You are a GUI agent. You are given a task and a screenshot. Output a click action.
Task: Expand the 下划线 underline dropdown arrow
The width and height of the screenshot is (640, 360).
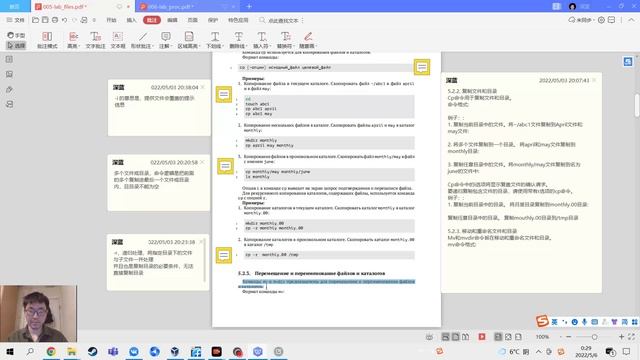[x=222, y=47]
